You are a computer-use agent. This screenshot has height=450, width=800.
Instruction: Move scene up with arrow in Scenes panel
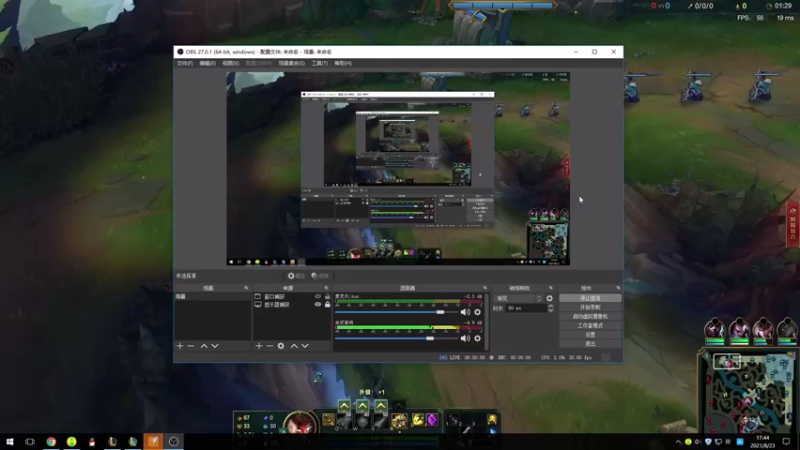click(x=204, y=346)
